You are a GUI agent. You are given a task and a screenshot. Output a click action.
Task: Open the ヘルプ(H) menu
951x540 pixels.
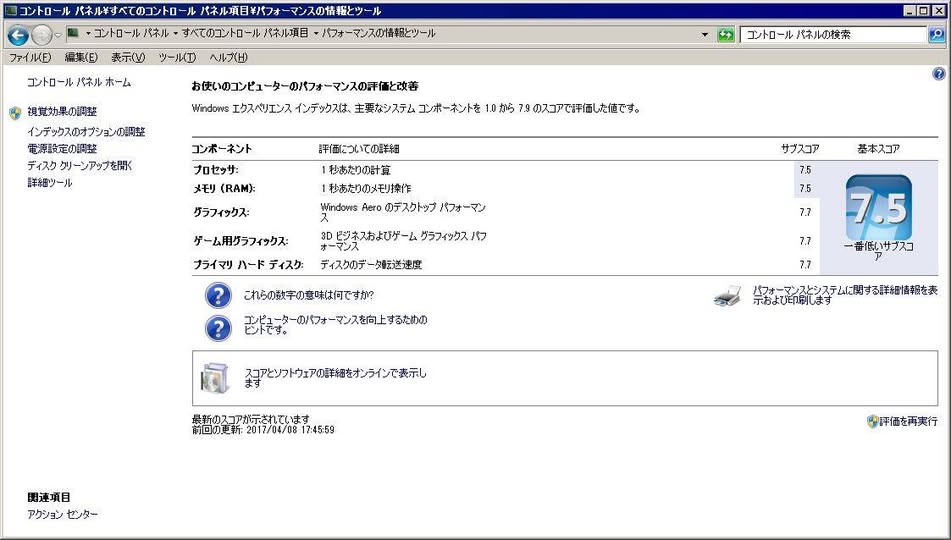click(x=229, y=57)
